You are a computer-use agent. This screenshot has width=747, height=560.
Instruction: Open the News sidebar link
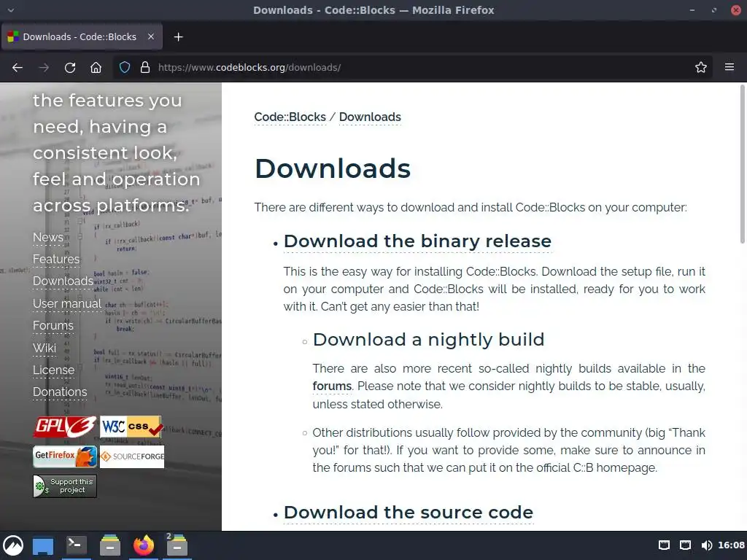pos(48,237)
